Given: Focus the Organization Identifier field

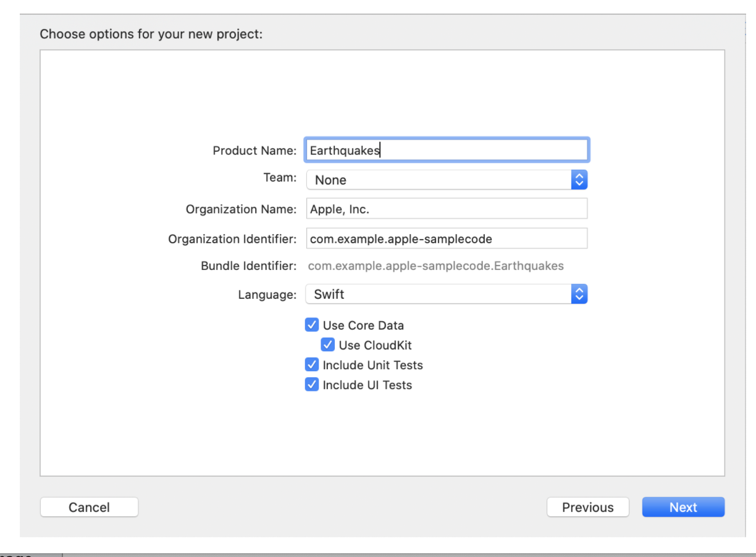Looking at the screenshot, I should [x=446, y=238].
